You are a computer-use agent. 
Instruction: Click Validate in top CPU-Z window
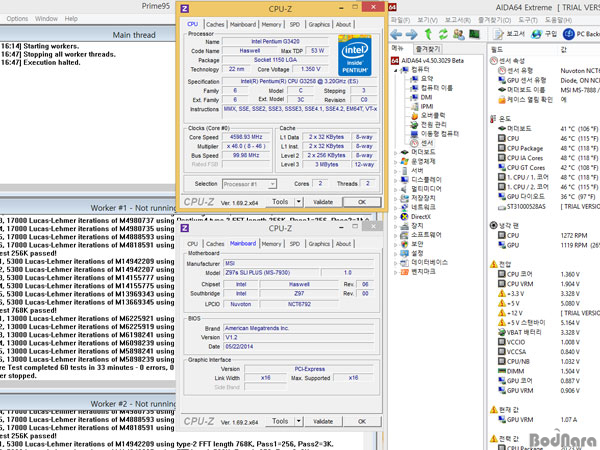(x=323, y=202)
